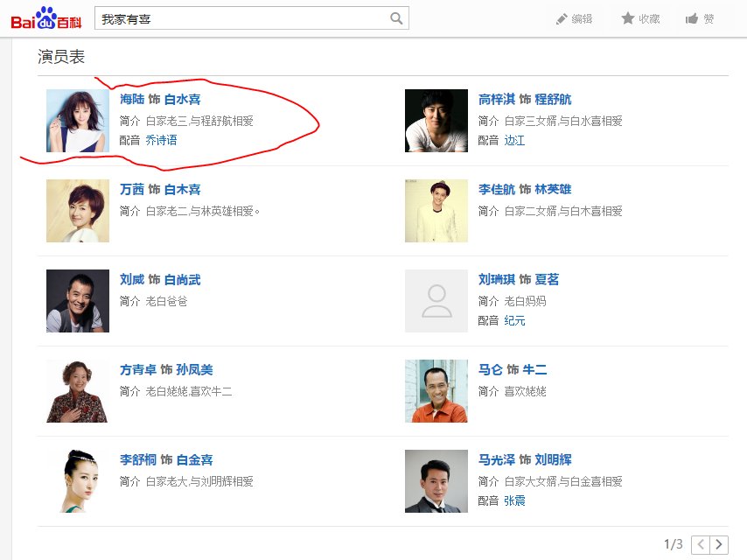Click character name 白木喜 link
Screen dimensions: 747x560
pos(182,190)
